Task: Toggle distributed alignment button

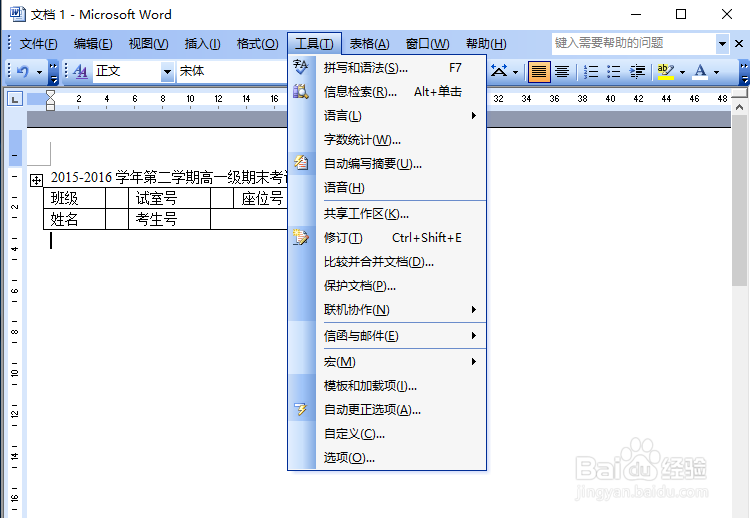Action: (562, 72)
